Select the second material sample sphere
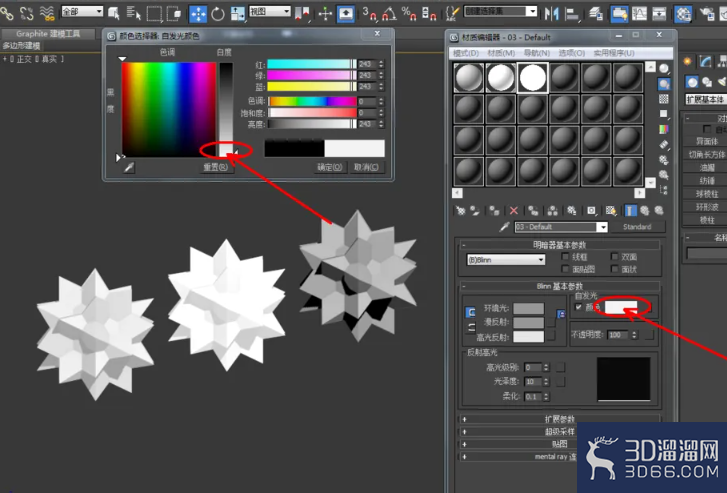Screen dimensions: 727x493 pos(501,77)
